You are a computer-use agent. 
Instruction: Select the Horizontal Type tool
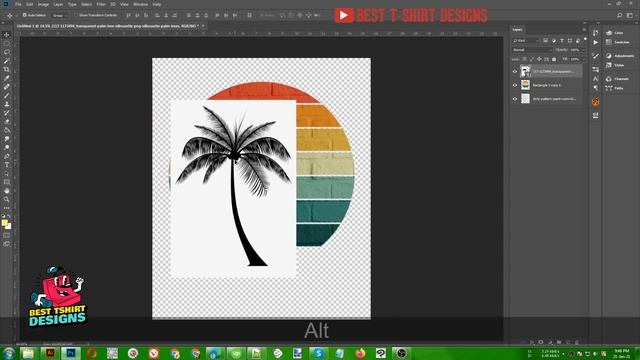(7, 164)
